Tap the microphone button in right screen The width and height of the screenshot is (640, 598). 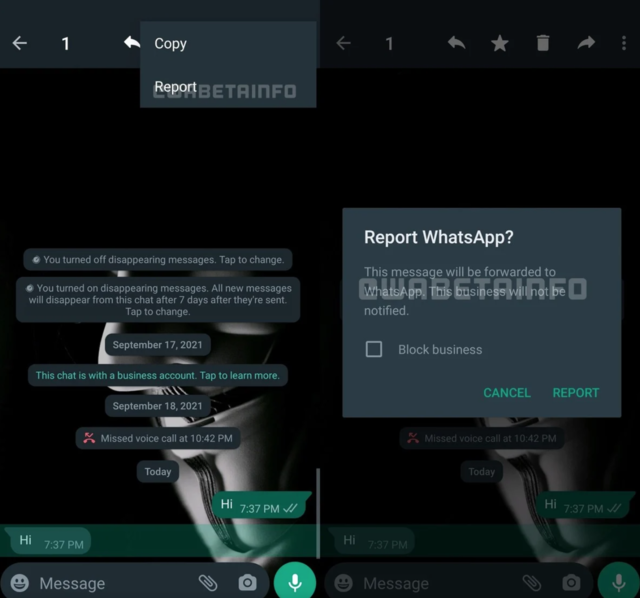point(618,581)
